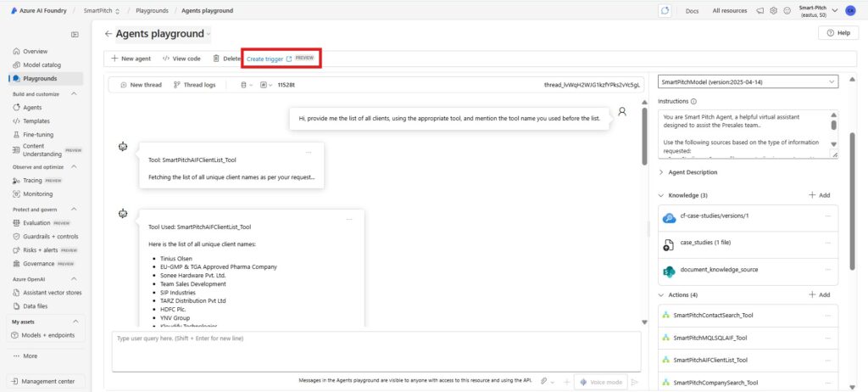Collapse the Actions (4) section
868x392 pixels.
662,294
